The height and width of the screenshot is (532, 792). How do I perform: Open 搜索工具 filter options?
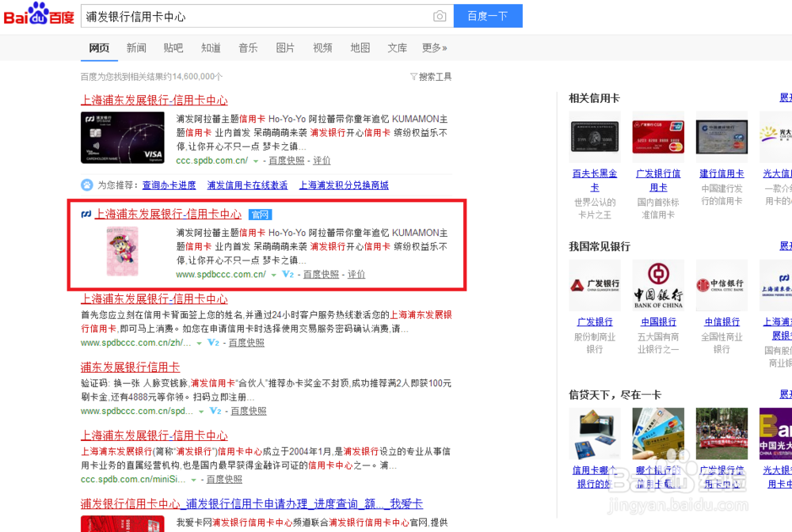(x=431, y=77)
